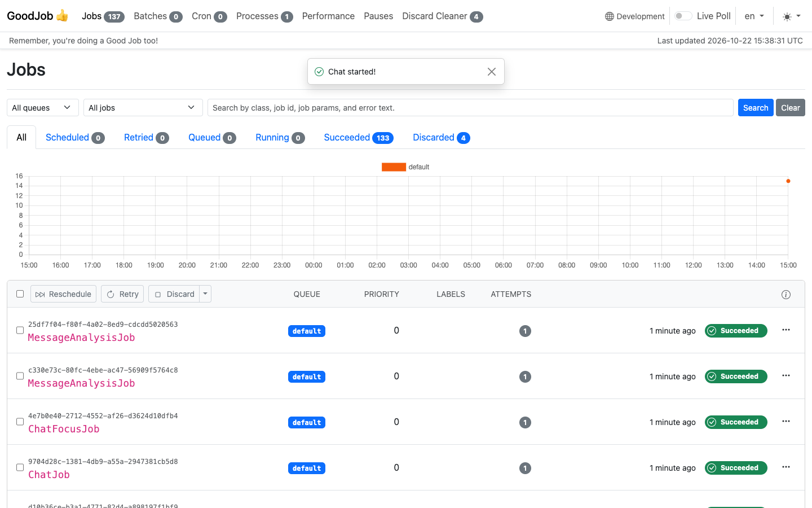Viewport: 812px width, 508px height.
Task: Open actions menu for ChatJob row
Action: (x=786, y=467)
